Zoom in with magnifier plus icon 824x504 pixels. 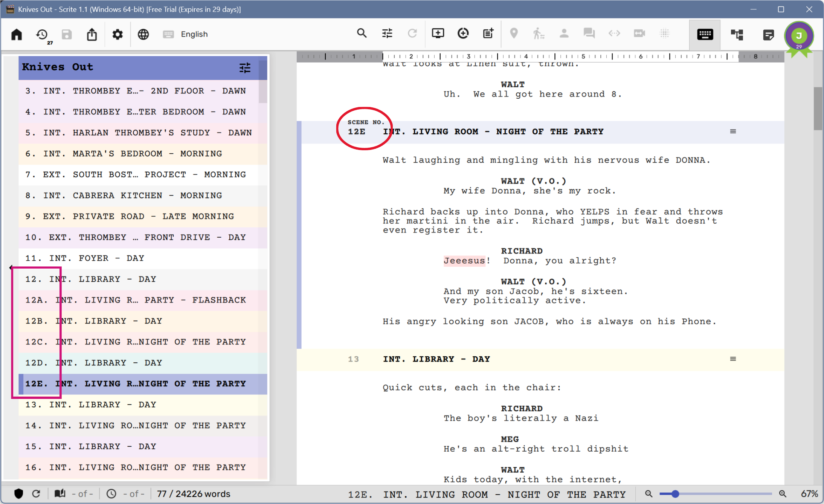pyautogui.click(x=783, y=493)
